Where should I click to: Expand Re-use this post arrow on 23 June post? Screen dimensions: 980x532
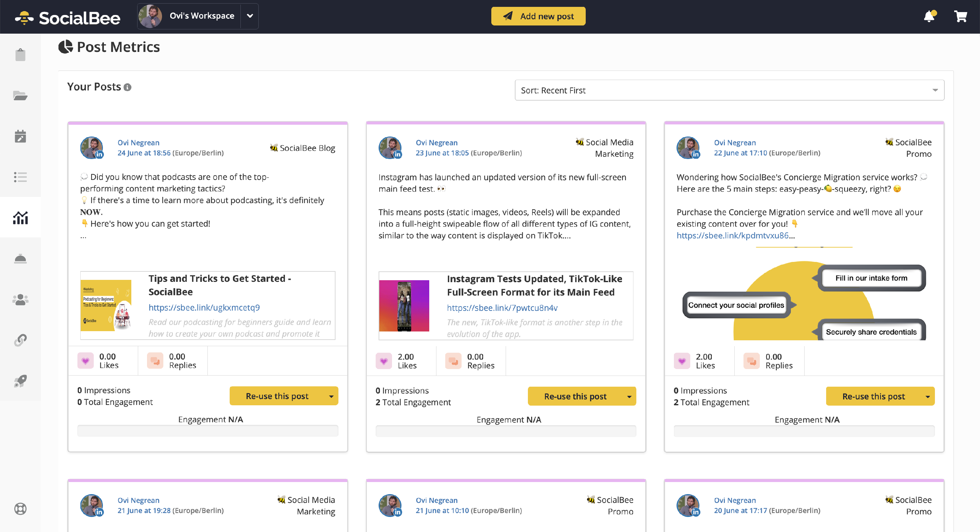click(629, 396)
